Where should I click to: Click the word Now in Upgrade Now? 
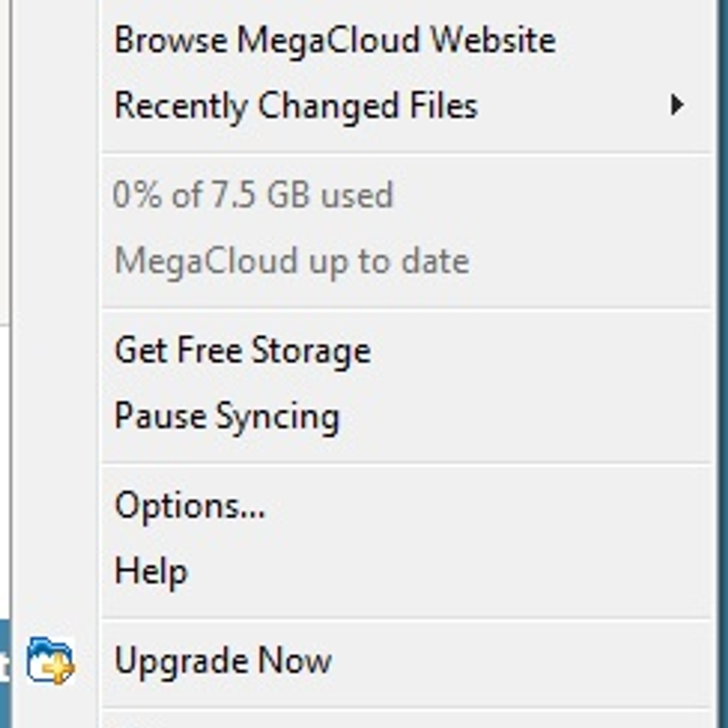point(294,661)
